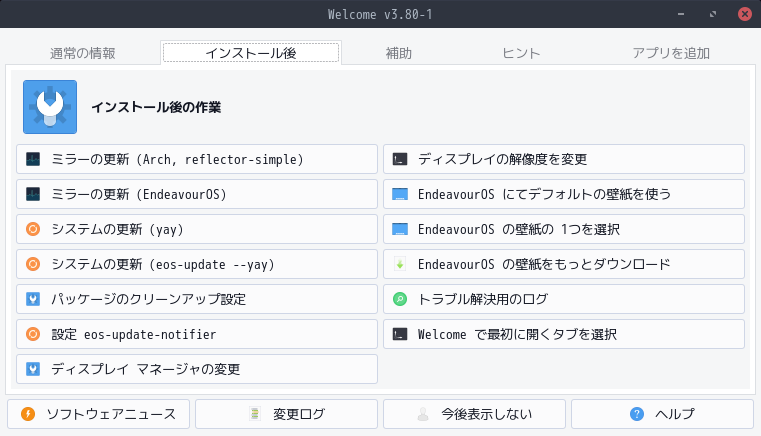The width and height of the screenshot is (761, 436).
Task: Select the インストール後 tab
Action: click(251, 52)
